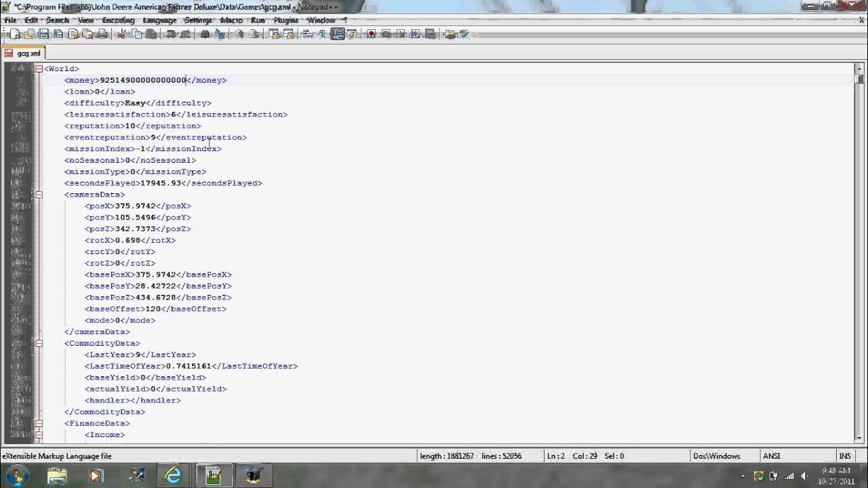Click the vertical scrollbar track in the editor
The width and height of the screenshot is (868, 488).
click(859, 271)
